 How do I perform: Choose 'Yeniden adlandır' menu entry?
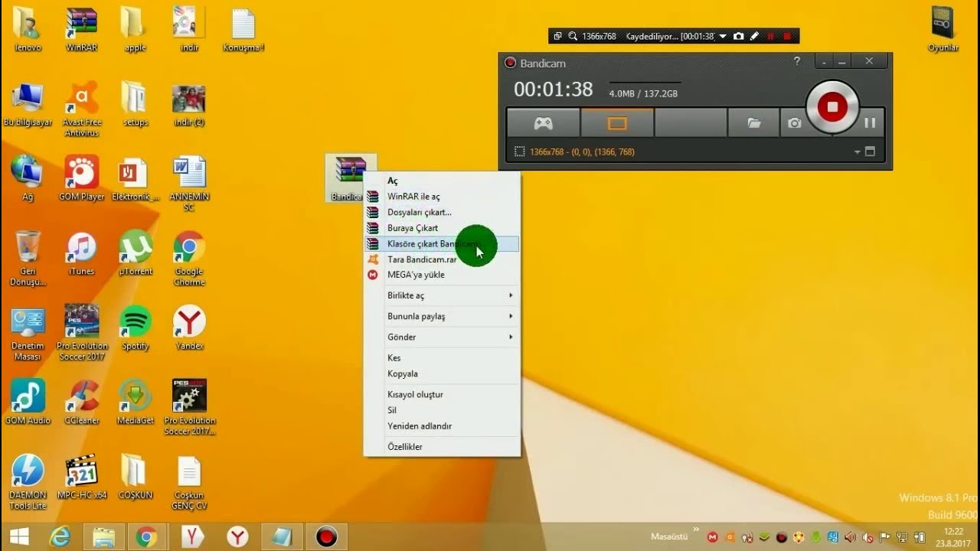pos(443,425)
